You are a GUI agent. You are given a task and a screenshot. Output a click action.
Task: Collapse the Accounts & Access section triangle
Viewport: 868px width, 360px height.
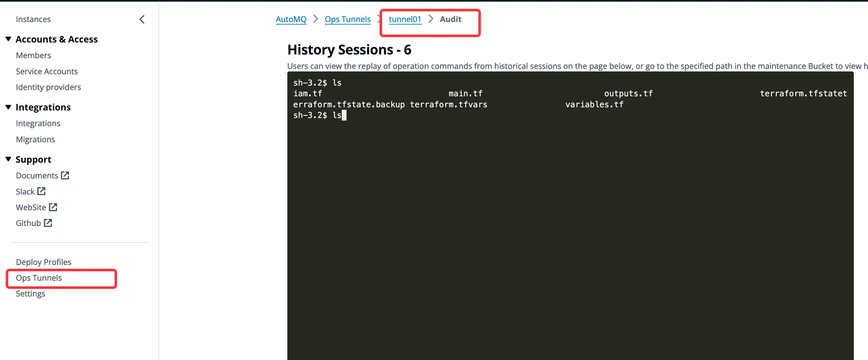pos(8,39)
